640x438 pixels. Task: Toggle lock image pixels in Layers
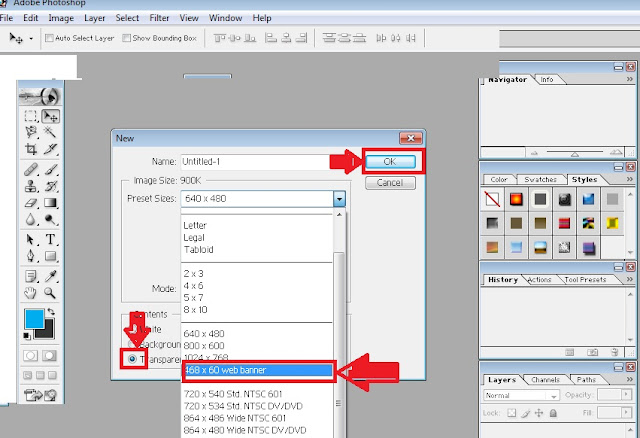[525, 413]
